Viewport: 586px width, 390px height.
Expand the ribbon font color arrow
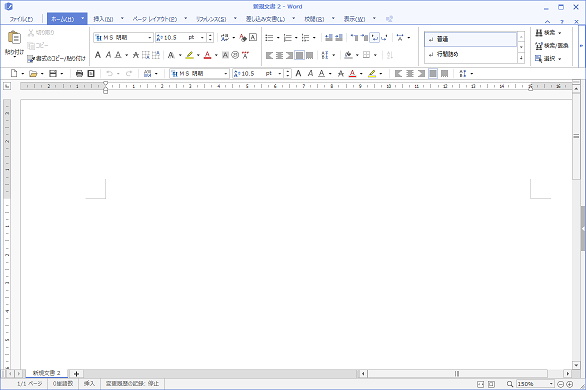[216, 55]
